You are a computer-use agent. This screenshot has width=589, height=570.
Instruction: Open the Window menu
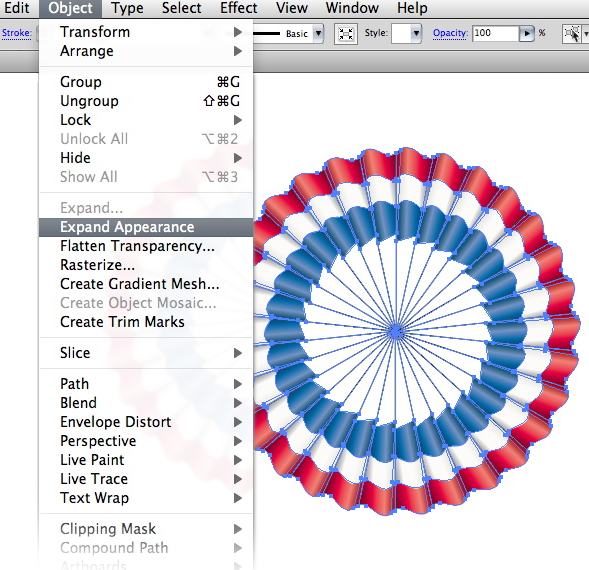pyautogui.click(x=352, y=8)
